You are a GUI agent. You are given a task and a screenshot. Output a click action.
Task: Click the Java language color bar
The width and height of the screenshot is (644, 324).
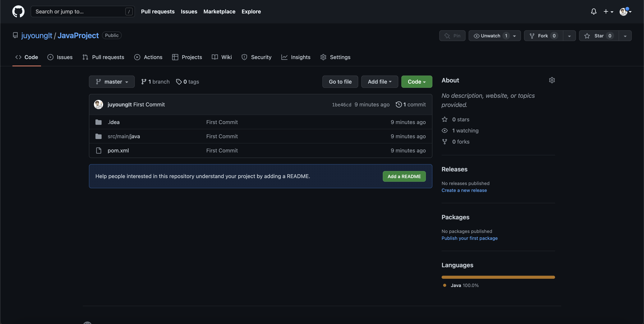tap(498, 277)
